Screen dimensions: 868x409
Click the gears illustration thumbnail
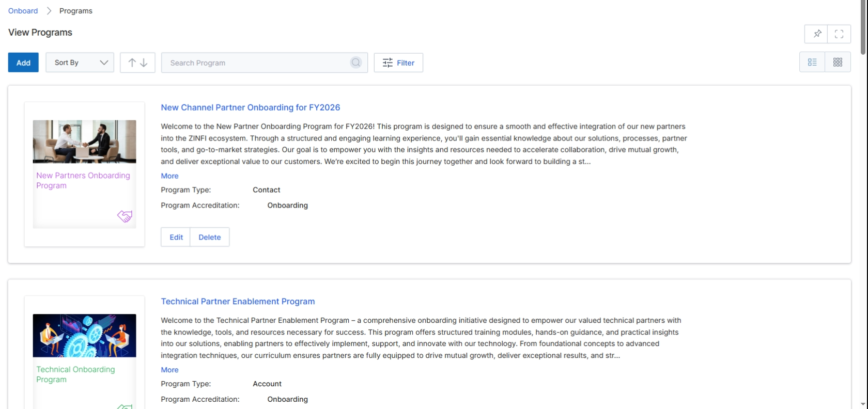coord(84,336)
